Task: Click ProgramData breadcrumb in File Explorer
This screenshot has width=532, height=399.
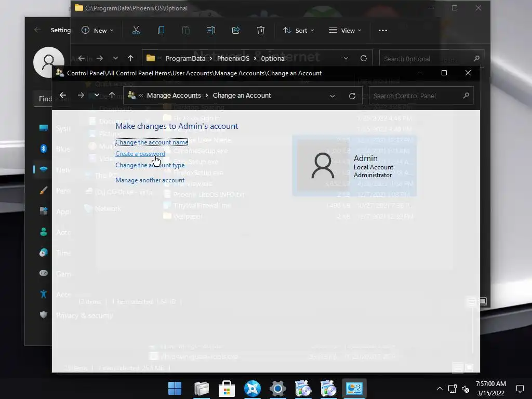Action: [185, 58]
